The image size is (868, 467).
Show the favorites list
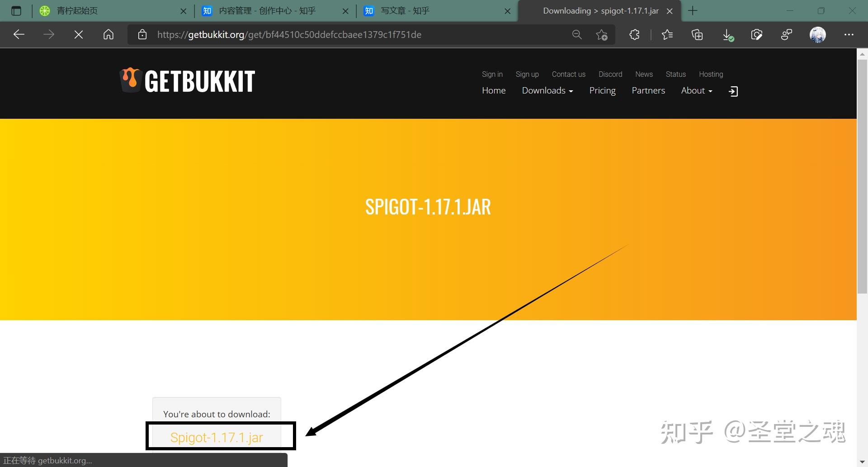tap(667, 34)
